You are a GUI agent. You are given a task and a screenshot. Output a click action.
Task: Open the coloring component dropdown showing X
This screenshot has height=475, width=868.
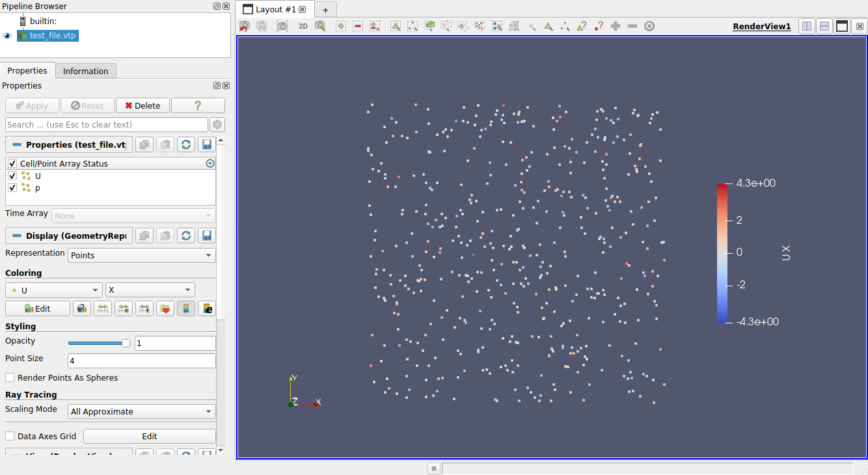pyautogui.click(x=150, y=290)
